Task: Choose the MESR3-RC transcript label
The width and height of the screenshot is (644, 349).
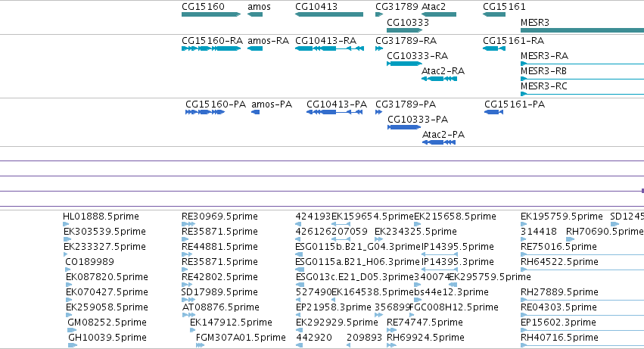Action: coord(544,86)
